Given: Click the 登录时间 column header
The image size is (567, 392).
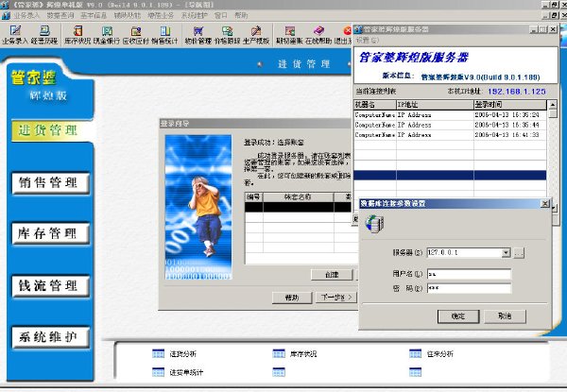Looking at the screenshot, I should coord(510,105).
